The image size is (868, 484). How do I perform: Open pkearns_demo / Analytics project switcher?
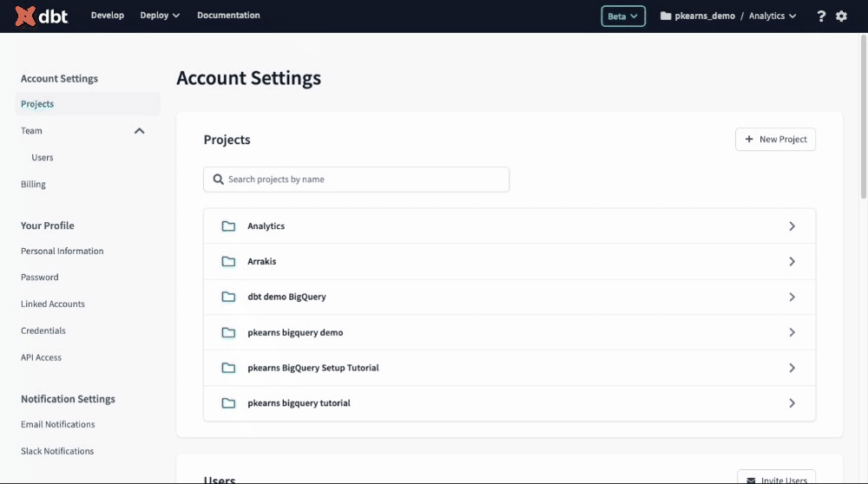(727, 16)
